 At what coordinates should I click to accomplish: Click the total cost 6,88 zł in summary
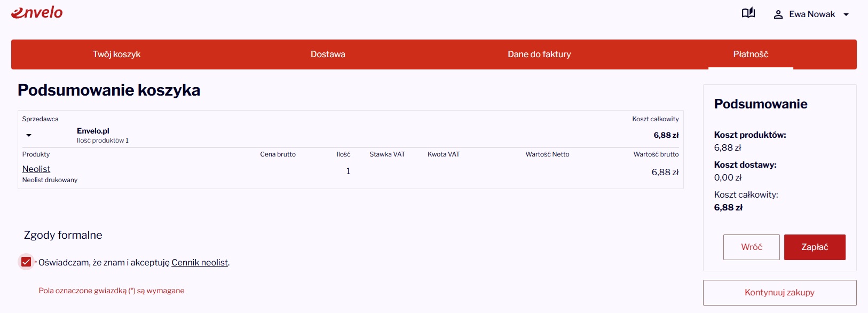point(728,207)
